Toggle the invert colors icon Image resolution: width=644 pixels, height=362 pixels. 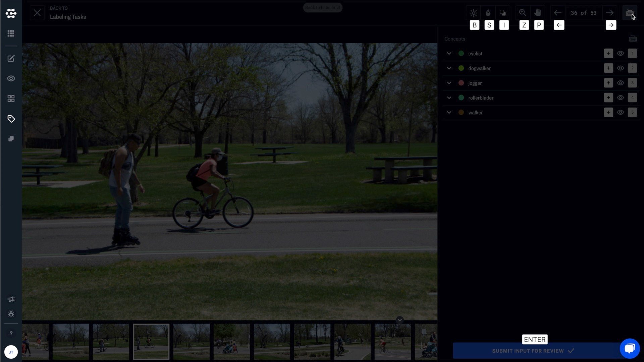[x=502, y=13]
